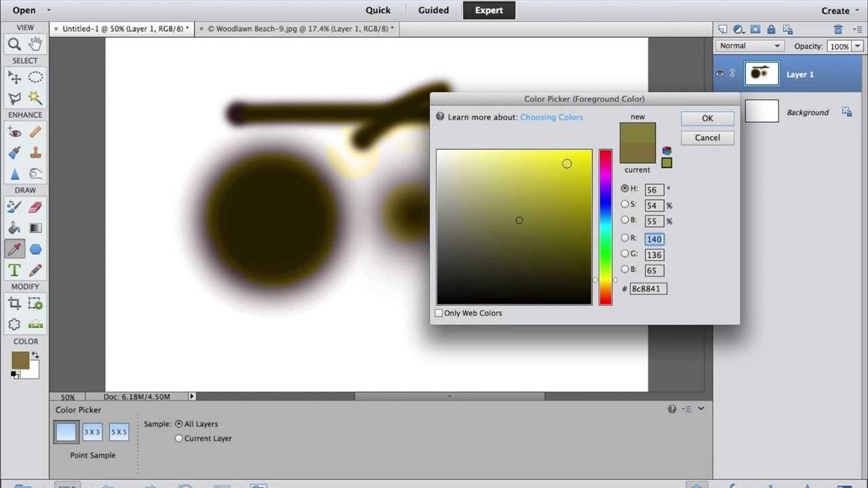The width and height of the screenshot is (868, 488).
Task: Open the Choosing Colors help link
Action: pyautogui.click(x=551, y=117)
